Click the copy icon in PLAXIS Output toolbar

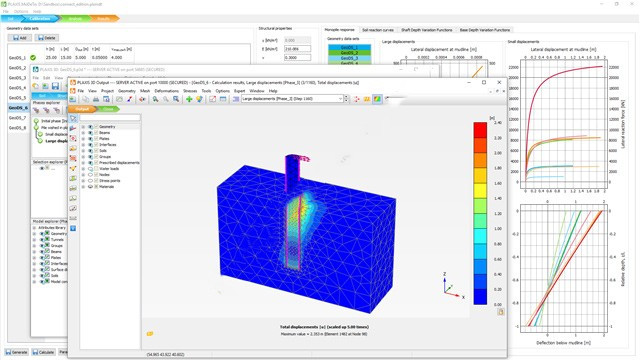[x=86, y=99]
